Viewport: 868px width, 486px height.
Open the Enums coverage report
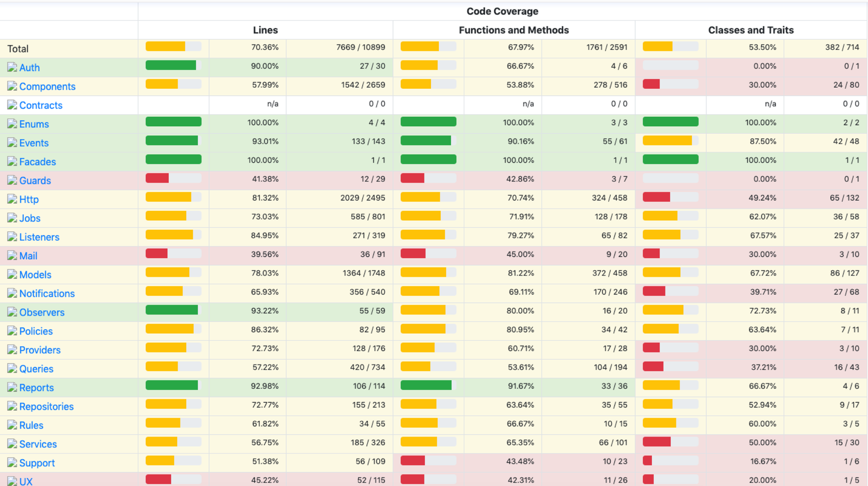34,124
